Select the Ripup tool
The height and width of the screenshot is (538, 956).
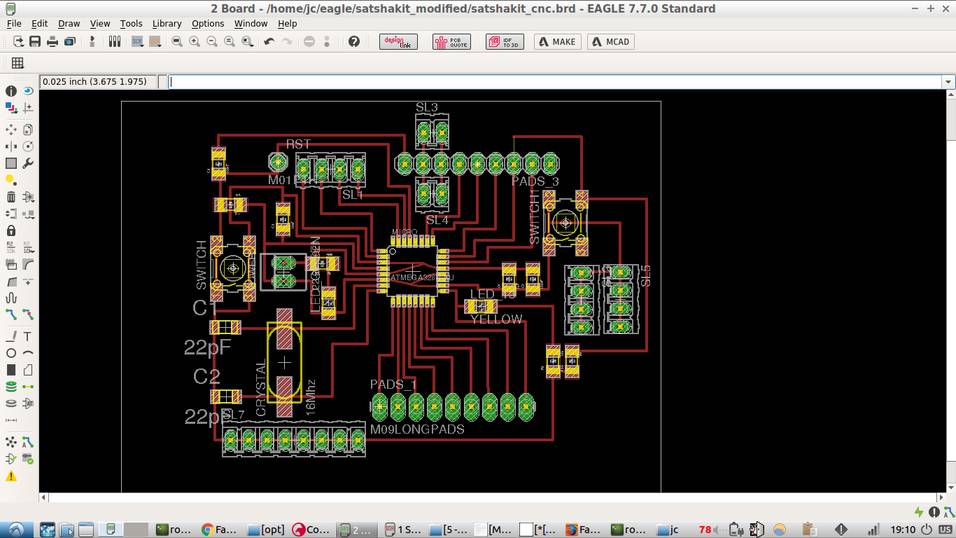tap(28, 315)
